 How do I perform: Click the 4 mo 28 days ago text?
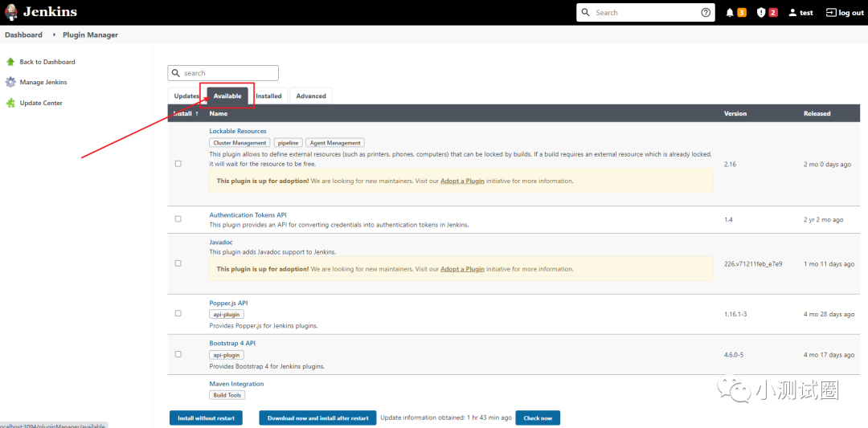click(829, 313)
